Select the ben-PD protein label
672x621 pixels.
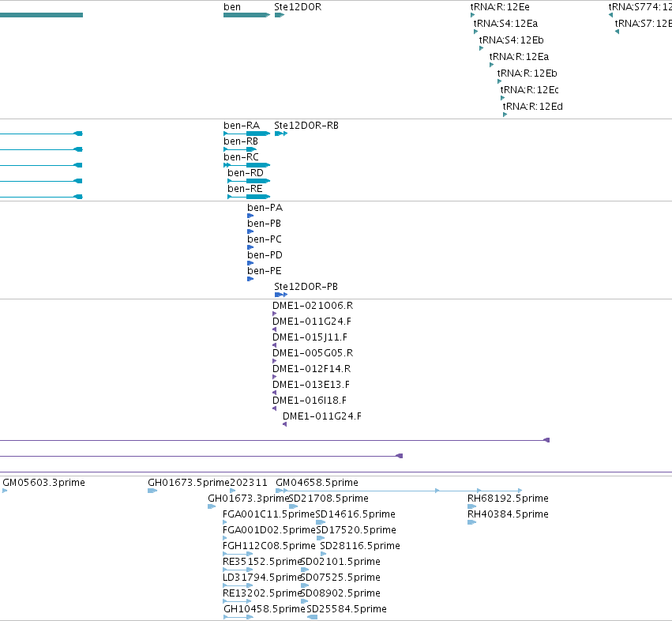click(x=265, y=256)
